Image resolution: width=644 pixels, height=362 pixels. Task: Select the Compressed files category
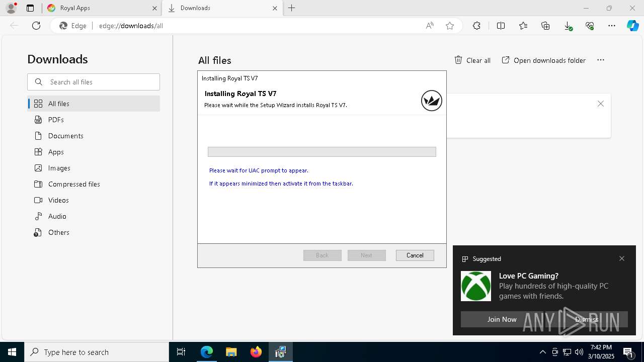click(94, 184)
